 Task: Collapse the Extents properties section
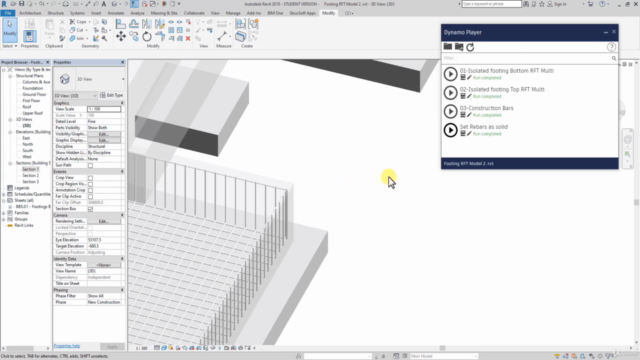pyautogui.click(x=122, y=172)
